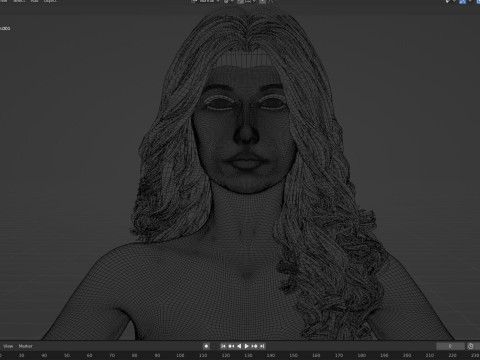
Task: Jump to the previous keyframe
Action: 231,346
